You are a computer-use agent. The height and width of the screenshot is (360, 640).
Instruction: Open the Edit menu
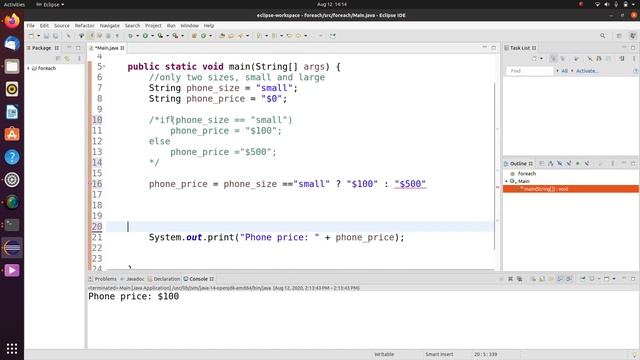44,25
